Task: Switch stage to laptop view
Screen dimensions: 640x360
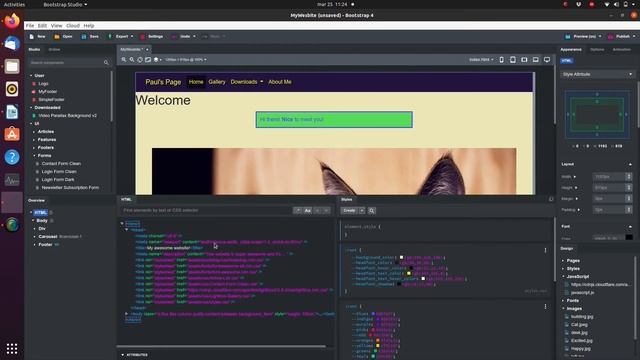Action: pos(536,60)
